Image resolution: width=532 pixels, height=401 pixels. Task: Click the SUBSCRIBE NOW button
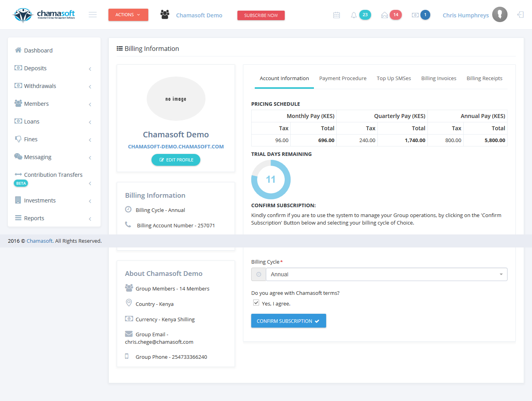coord(261,15)
